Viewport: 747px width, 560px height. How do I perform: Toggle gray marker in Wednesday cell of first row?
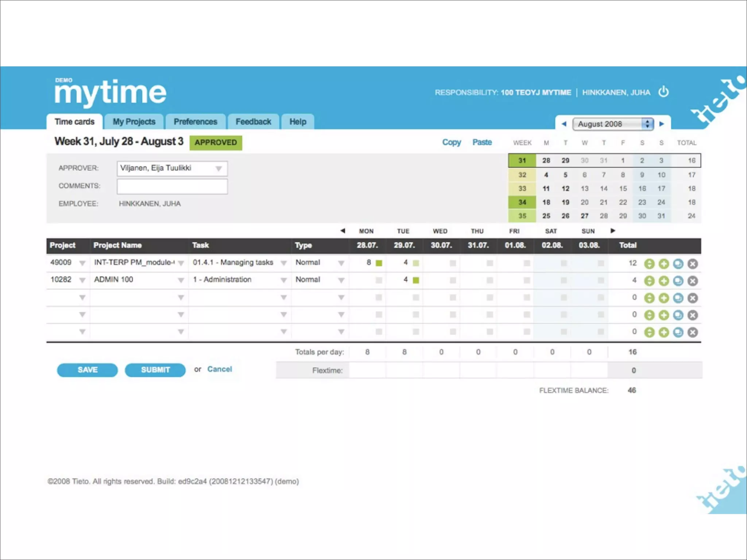click(453, 263)
